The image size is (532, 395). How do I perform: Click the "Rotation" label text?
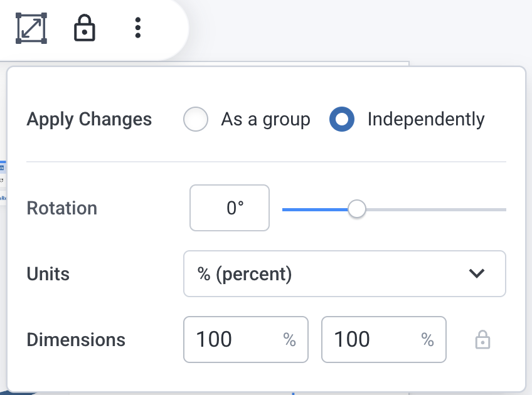pos(62,208)
